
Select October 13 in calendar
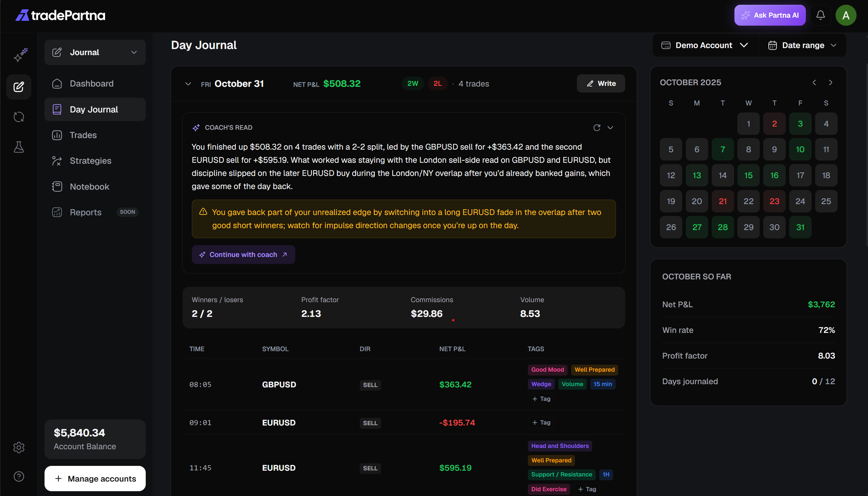point(696,175)
